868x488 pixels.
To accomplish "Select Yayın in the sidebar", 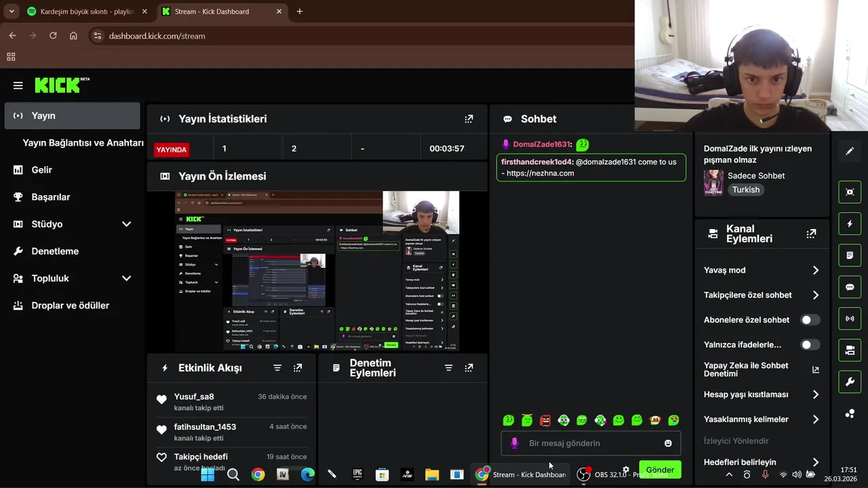I will pos(72,116).
